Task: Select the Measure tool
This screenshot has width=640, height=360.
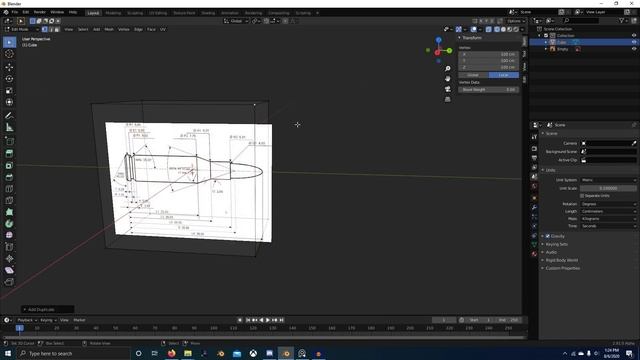Action: tap(9, 128)
